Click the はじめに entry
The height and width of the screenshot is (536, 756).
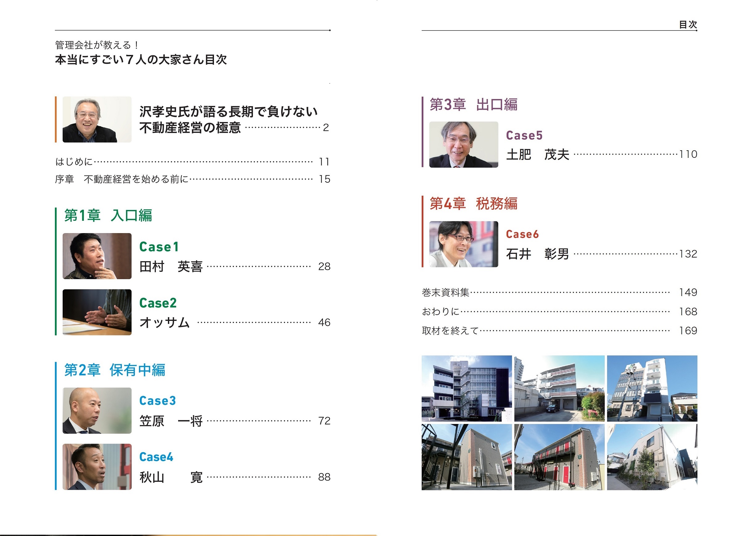(x=192, y=162)
